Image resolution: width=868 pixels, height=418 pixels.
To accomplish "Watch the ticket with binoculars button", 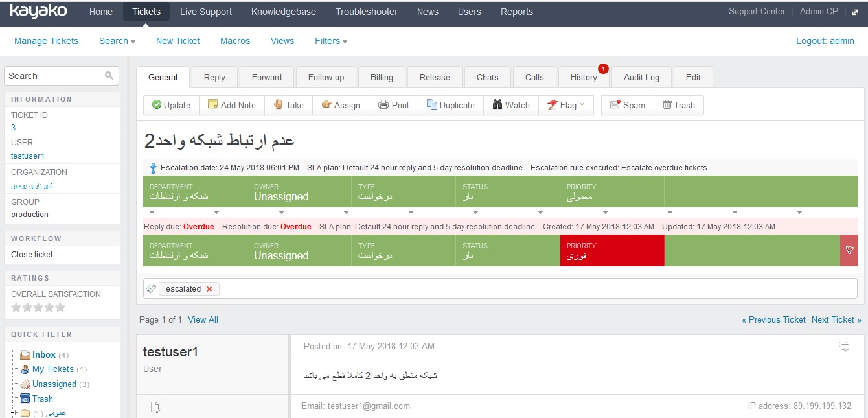I will click(x=511, y=105).
